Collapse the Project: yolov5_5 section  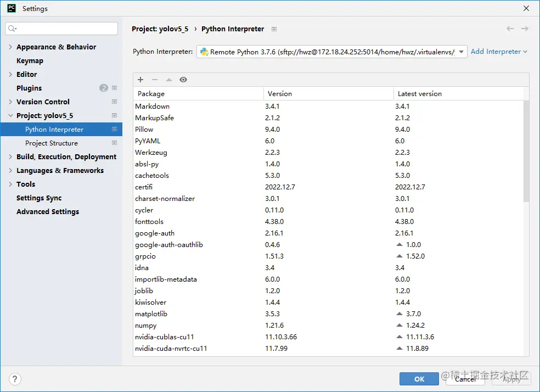(10, 116)
